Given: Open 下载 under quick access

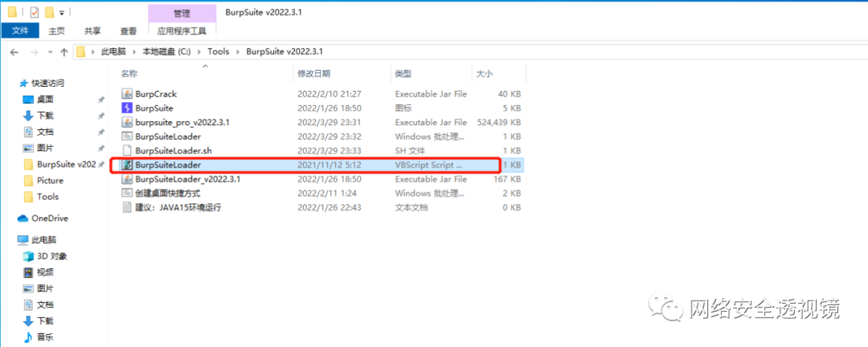Looking at the screenshot, I should point(45,116).
